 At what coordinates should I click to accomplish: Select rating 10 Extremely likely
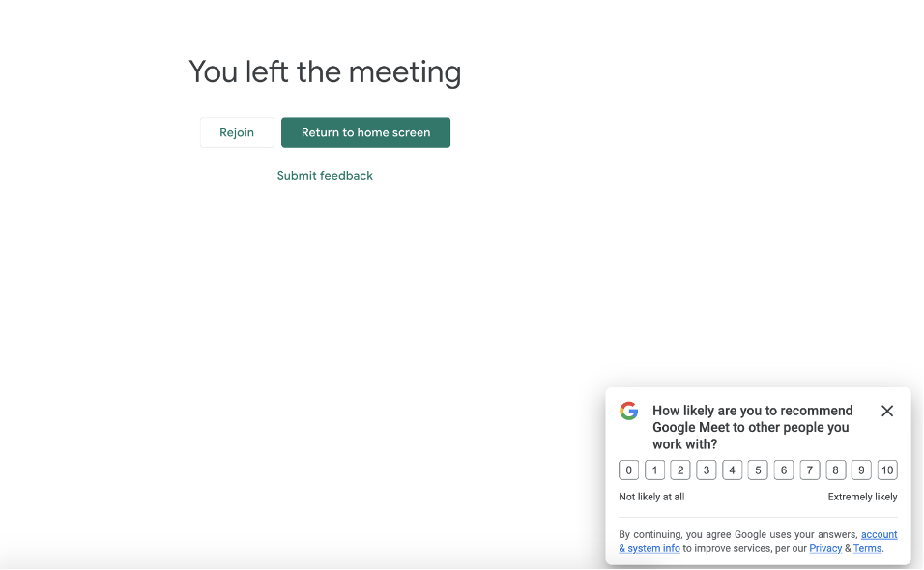click(x=887, y=470)
